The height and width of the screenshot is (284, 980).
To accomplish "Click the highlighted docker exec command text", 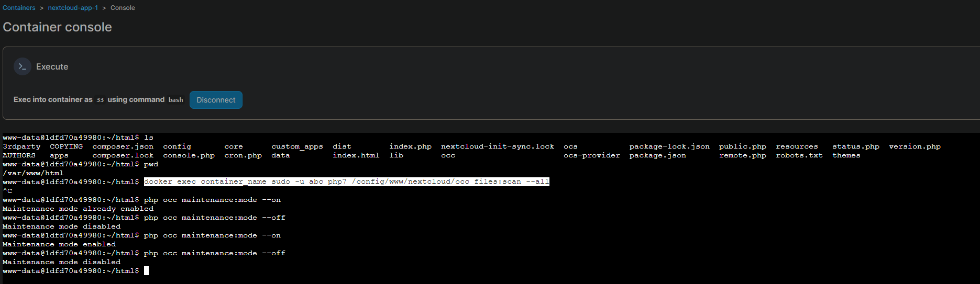I will click(x=346, y=181).
